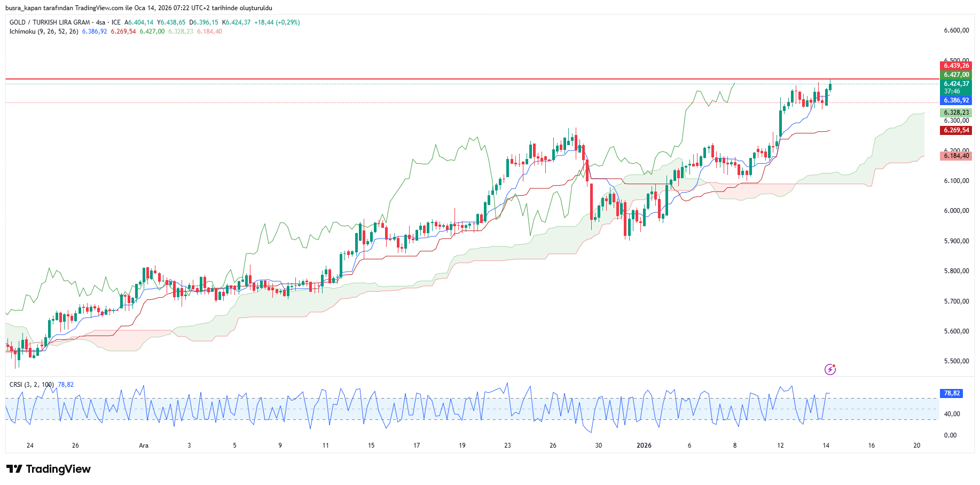Click the green 6.427,00 axis label
The image size is (980, 485).
[x=955, y=75]
